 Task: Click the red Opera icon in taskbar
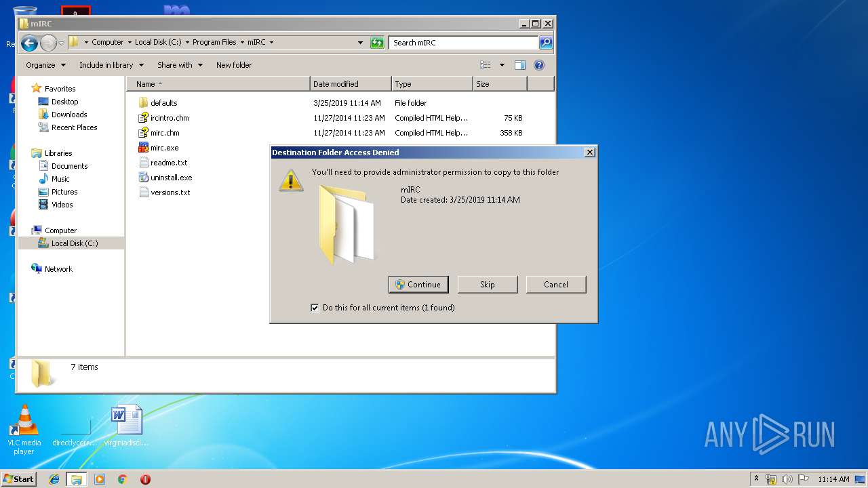(145, 479)
